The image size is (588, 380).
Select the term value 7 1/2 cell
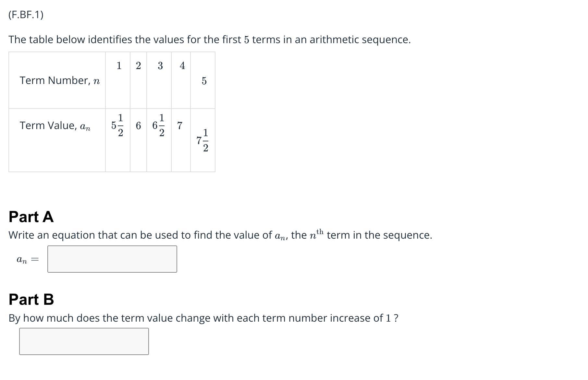203,140
